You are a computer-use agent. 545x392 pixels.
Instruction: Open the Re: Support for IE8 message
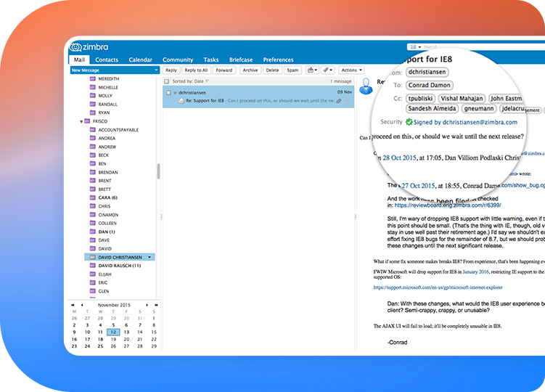[x=258, y=97]
